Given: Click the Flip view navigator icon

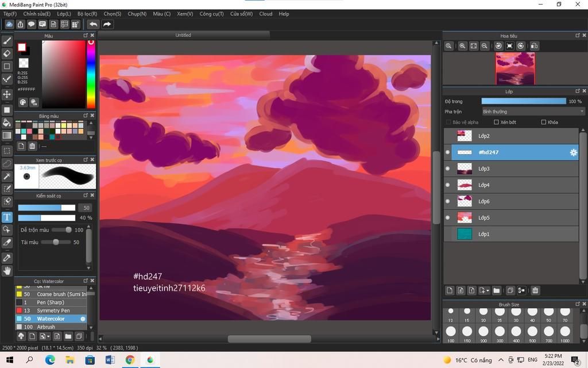Looking at the screenshot, I should (535, 46).
